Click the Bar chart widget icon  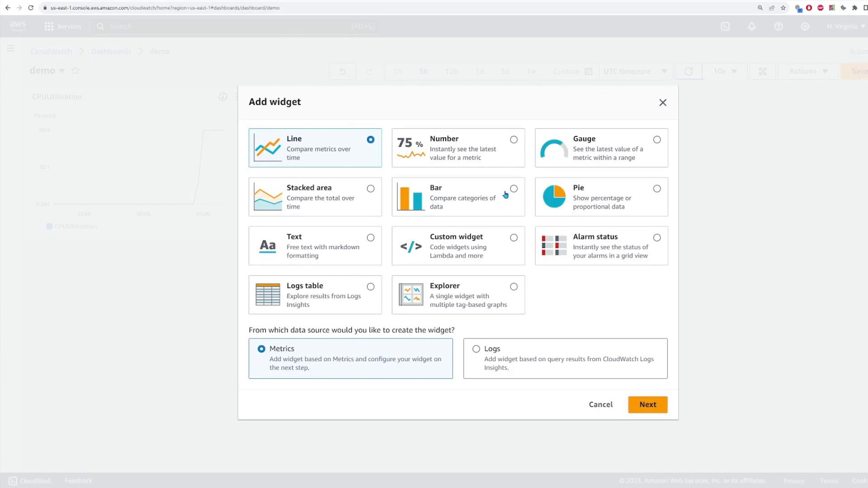click(x=411, y=197)
